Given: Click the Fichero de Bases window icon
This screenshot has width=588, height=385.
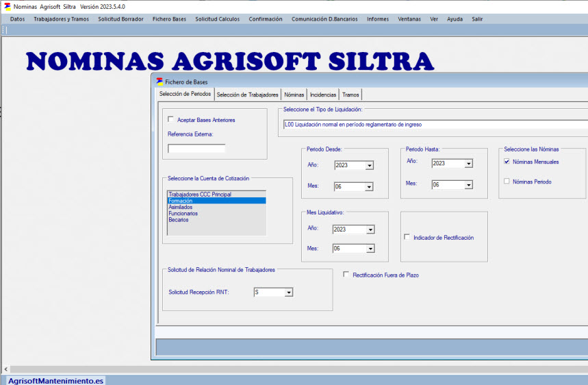Looking at the screenshot, I should pos(159,82).
